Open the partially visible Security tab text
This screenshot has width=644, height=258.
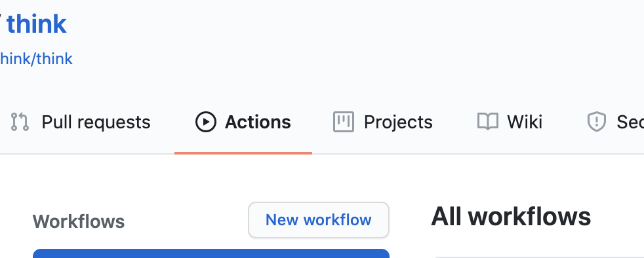tap(630, 122)
